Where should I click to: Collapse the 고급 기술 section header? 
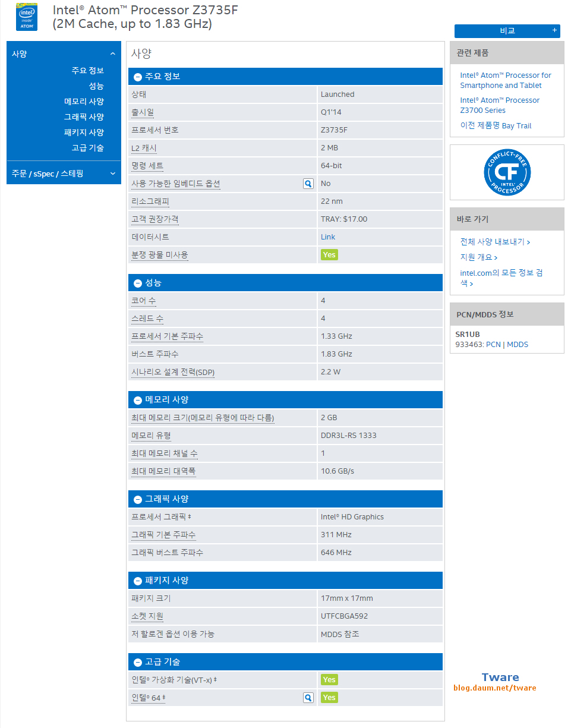[x=285, y=662]
